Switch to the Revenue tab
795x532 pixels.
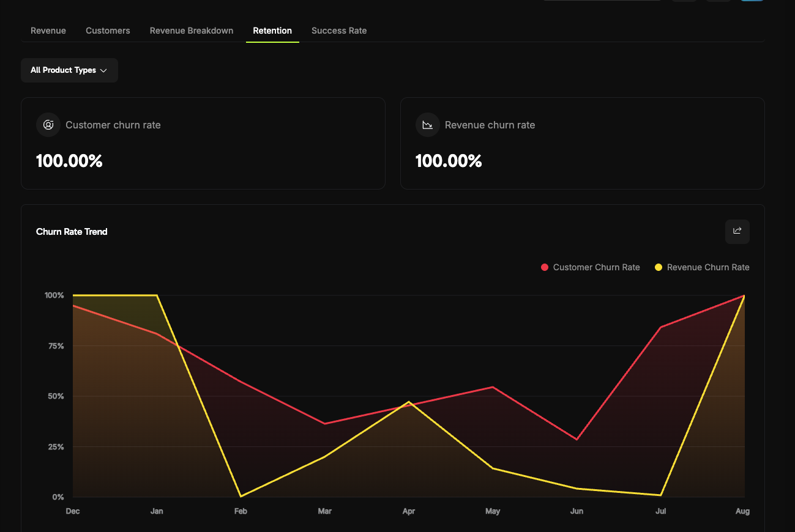48,31
